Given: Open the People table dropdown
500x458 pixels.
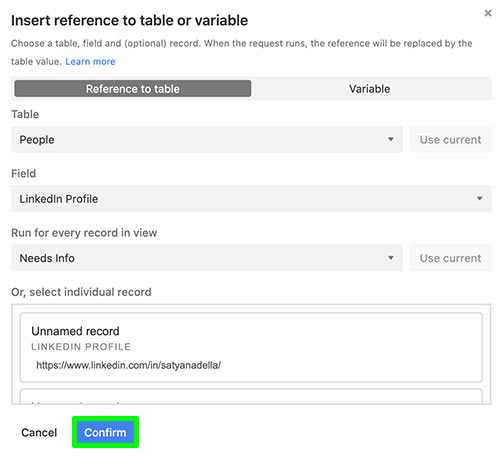Looking at the screenshot, I should (x=207, y=139).
